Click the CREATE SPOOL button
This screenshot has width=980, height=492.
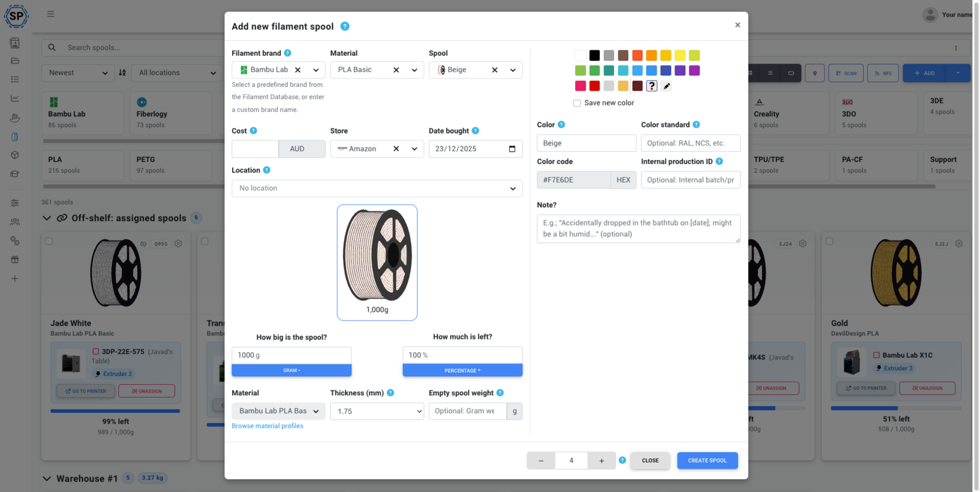point(707,461)
